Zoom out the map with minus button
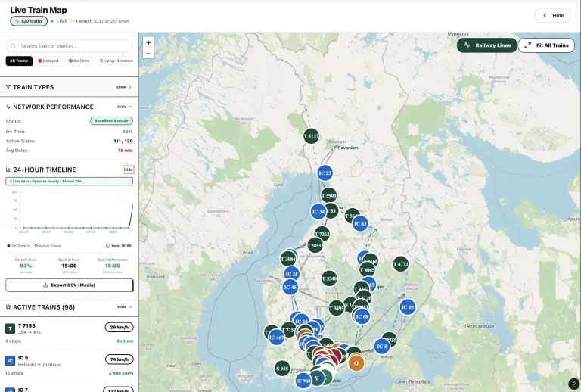This screenshot has height=392, width=581. tap(148, 54)
